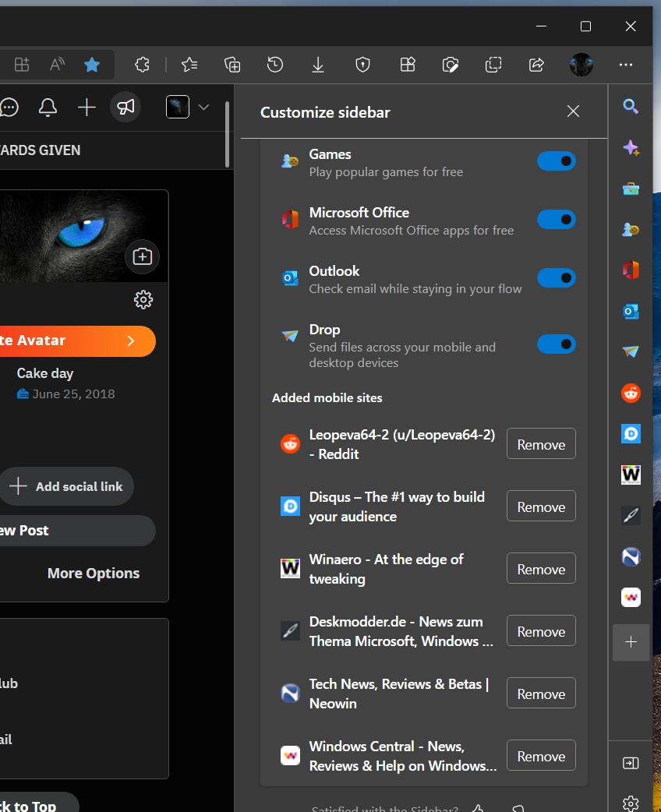Image resolution: width=661 pixels, height=812 pixels.
Task: Toggle off the Microsoft Office switch
Action: pos(557,220)
